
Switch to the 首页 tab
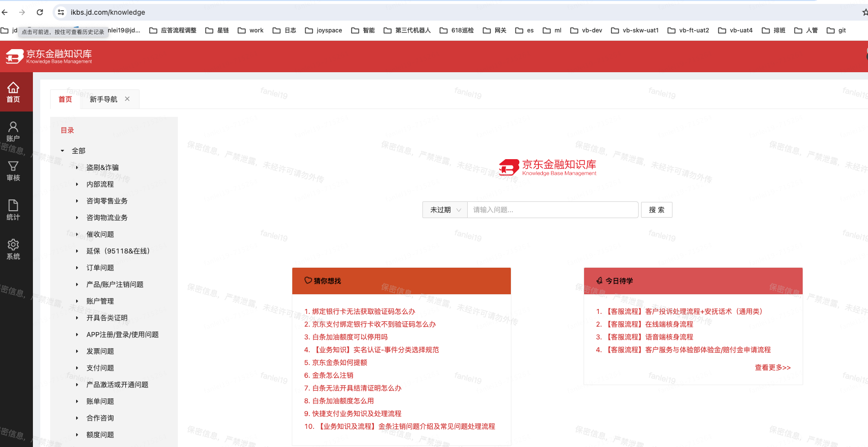pyautogui.click(x=65, y=99)
